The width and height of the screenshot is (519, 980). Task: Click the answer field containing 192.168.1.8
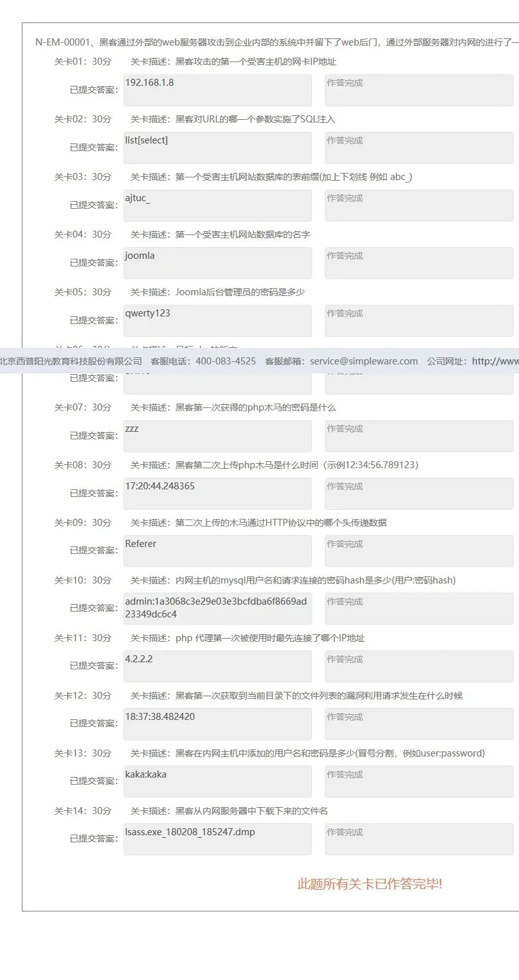pyautogui.click(x=217, y=90)
